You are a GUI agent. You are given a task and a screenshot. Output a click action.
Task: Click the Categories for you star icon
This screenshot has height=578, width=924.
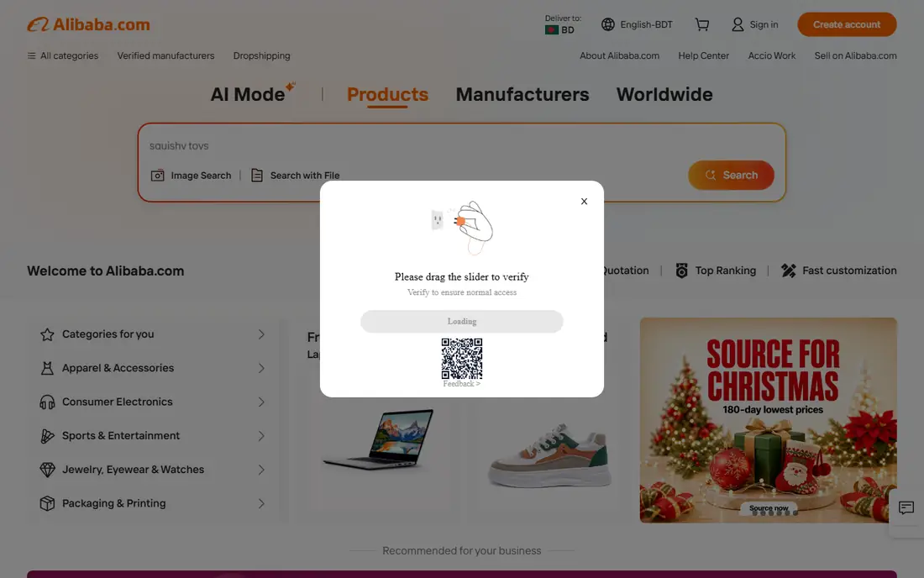(x=47, y=334)
